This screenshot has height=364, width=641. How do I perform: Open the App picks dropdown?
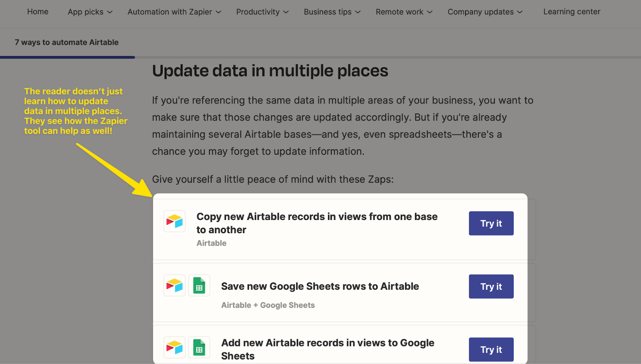point(89,12)
